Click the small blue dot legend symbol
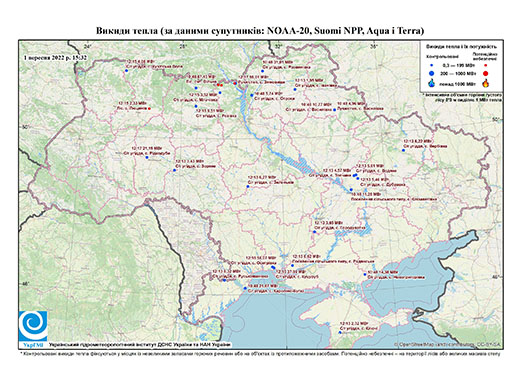The height and width of the screenshot is (368, 520). (432, 65)
